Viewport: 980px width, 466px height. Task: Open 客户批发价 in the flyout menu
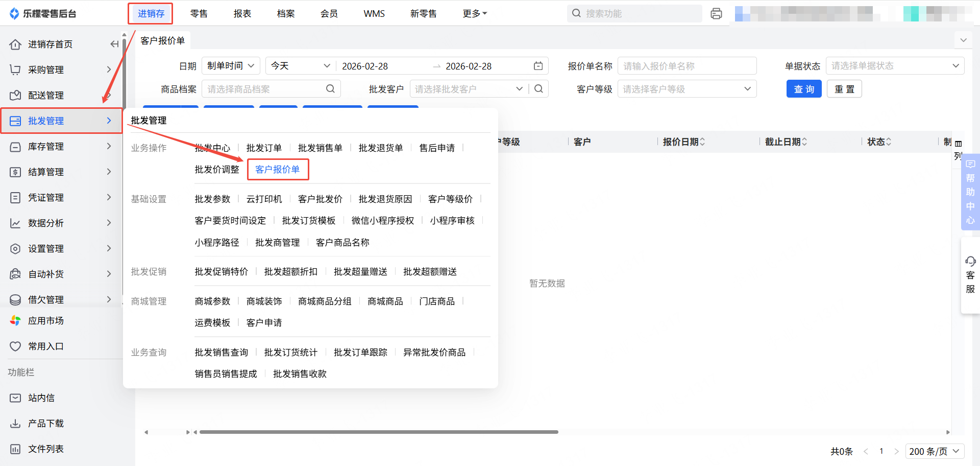[320, 199]
